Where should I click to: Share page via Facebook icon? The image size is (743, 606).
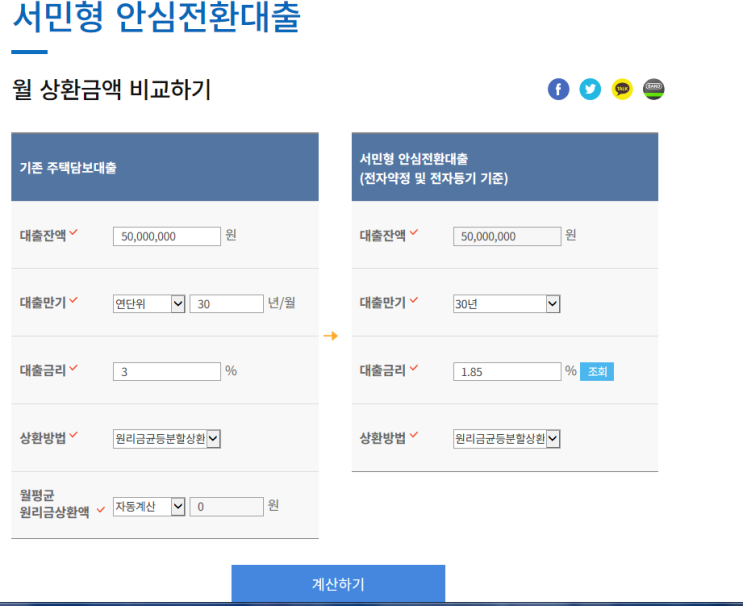coord(558,89)
